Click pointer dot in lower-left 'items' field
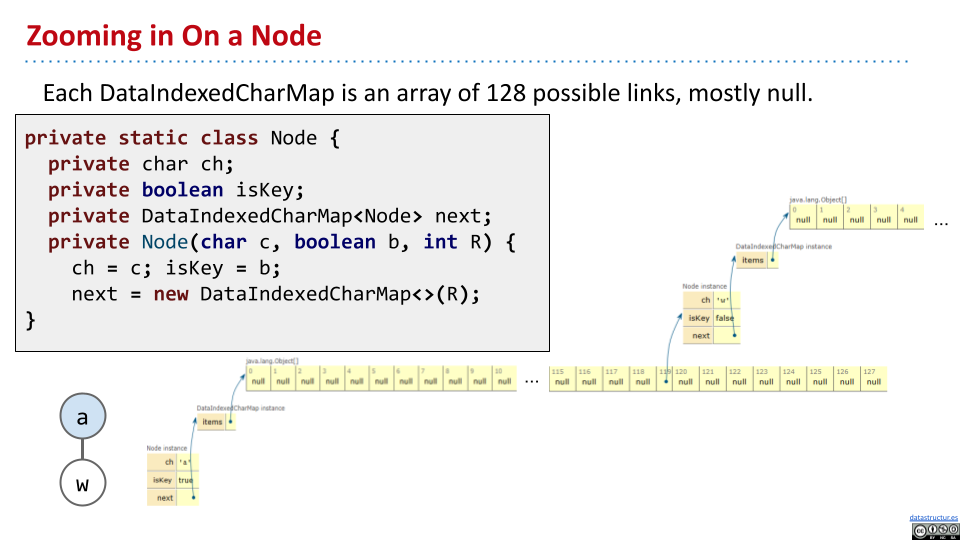960x540 pixels. pos(231,422)
